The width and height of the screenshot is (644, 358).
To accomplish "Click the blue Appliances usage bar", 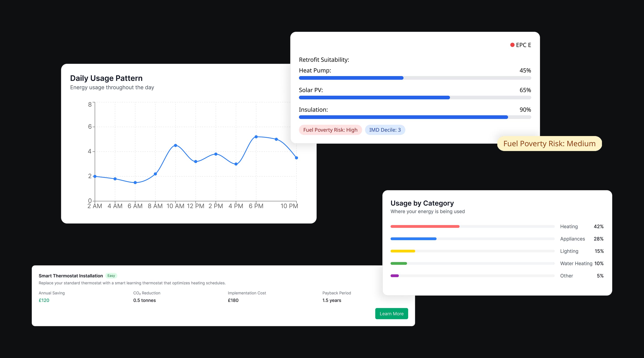I will [413, 239].
